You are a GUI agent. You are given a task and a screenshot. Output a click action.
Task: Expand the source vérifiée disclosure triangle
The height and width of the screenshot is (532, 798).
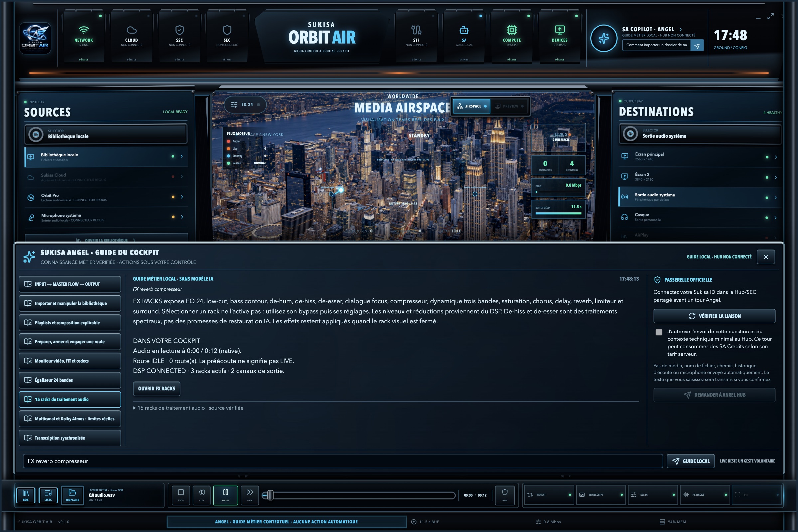pyautogui.click(x=135, y=408)
